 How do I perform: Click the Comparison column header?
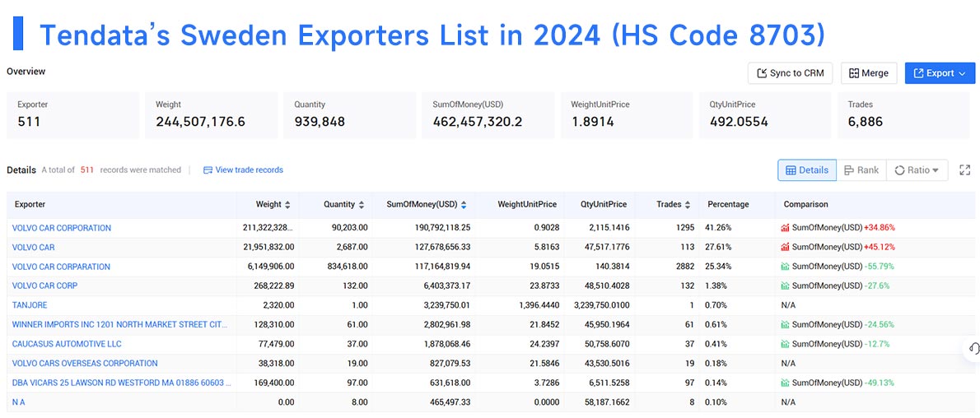click(x=805, y=204)
